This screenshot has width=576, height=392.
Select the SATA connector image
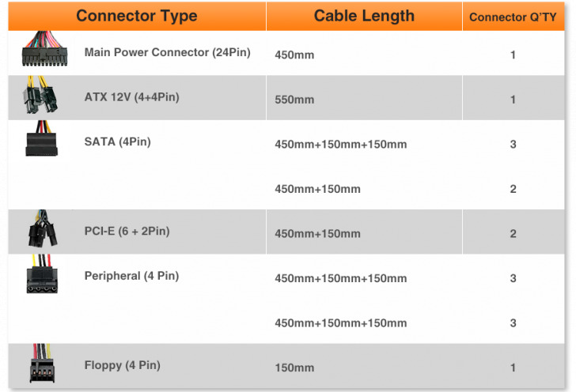pyautogui.click(x=41, y=139)
